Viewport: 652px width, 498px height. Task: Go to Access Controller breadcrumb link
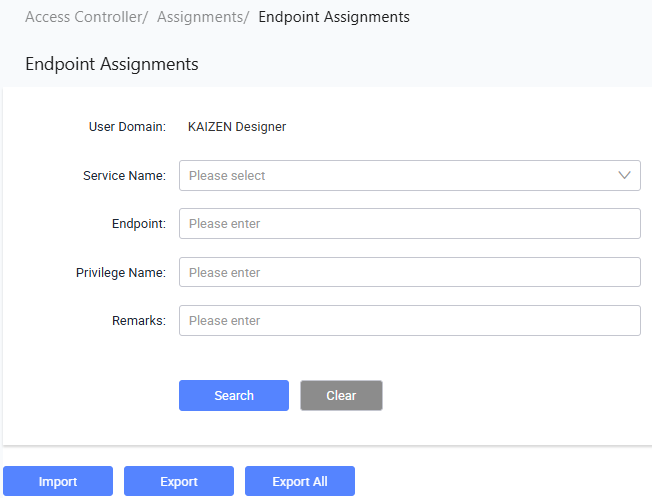click(x=84, y=17)
